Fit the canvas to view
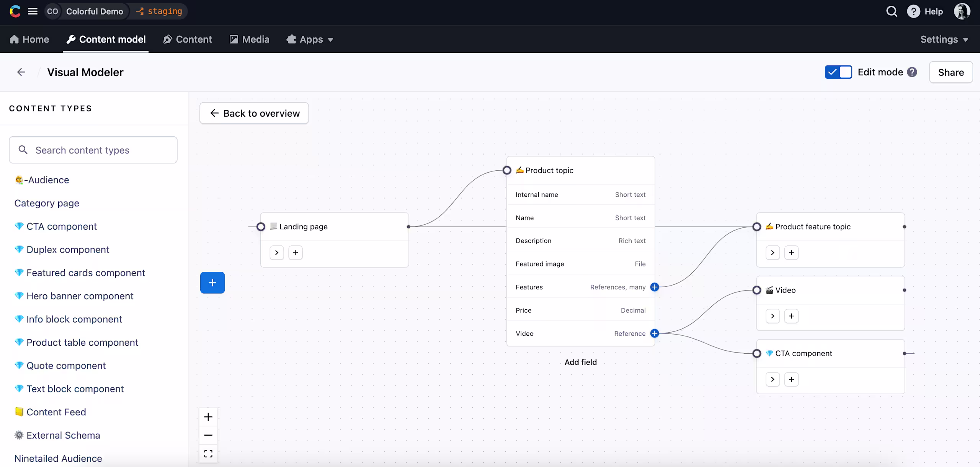This screenshot has height=467, width=980. click(208, 454)
